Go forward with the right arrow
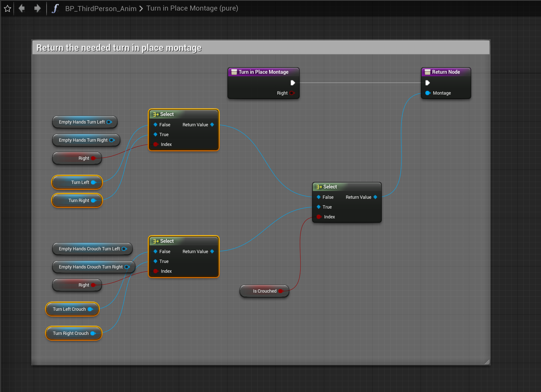The width and height of the screenshot is (541, 392). [x=37, y=8]
